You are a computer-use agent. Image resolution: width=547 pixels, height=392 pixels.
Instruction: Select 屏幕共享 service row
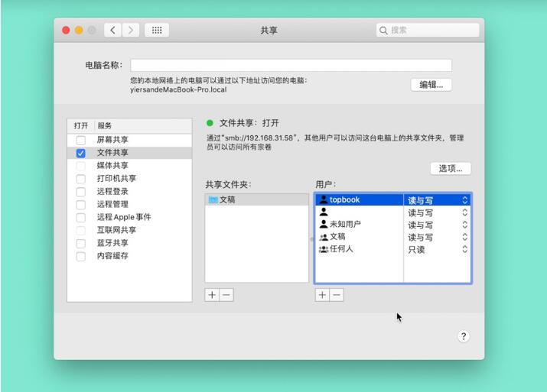click(x=129, y=140)
